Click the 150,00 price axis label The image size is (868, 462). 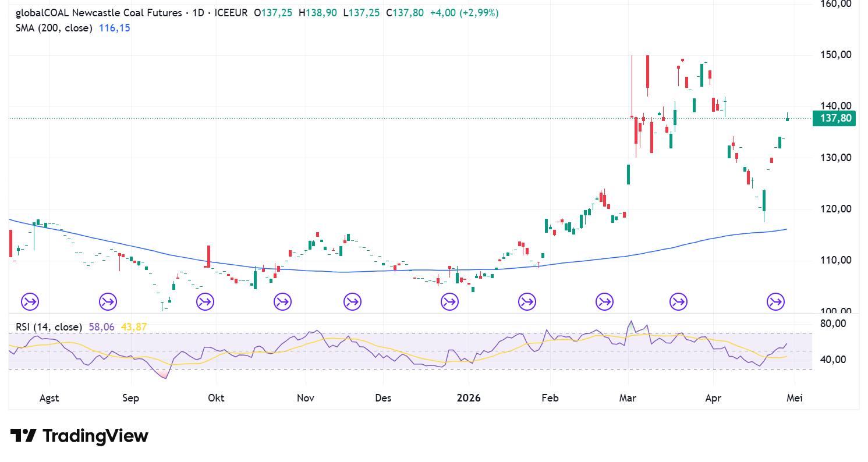[x=835, y=55]
